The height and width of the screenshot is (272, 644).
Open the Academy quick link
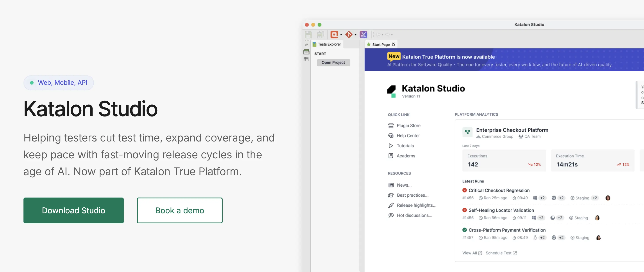pos(406,156)
